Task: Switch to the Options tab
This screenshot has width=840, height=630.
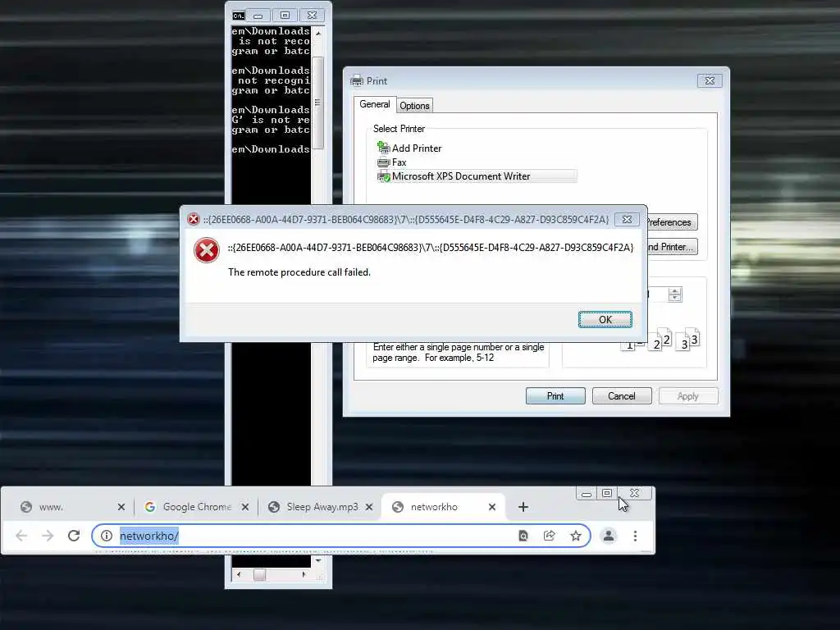Action: (414, 106)
